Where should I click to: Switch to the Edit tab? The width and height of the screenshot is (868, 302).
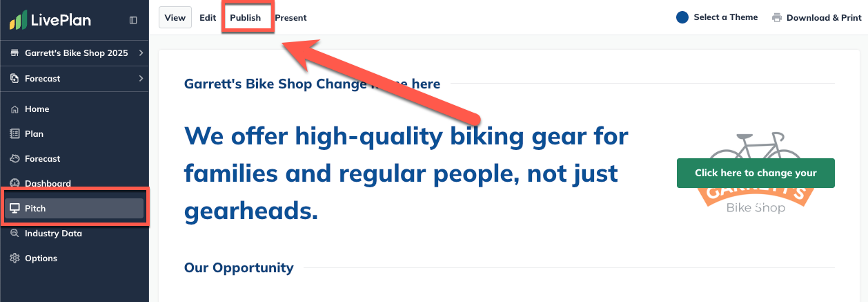pyautogui.click(x=208, y=18)
